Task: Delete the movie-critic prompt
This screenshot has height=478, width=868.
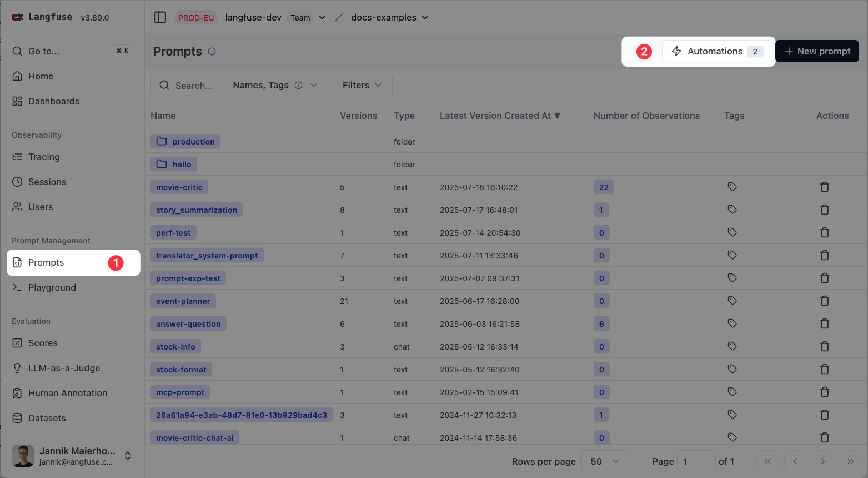Action: click(824, 187)
